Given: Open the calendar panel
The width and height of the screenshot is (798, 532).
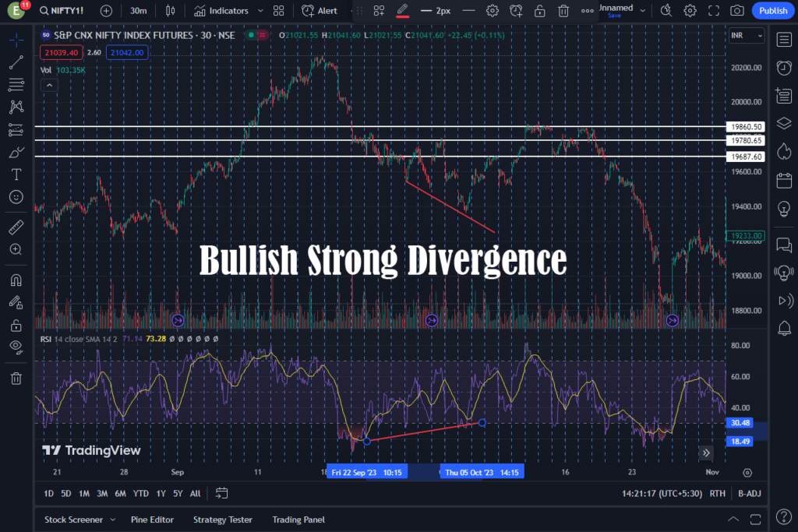Looking at the screenshot, I should pos(784,181).
